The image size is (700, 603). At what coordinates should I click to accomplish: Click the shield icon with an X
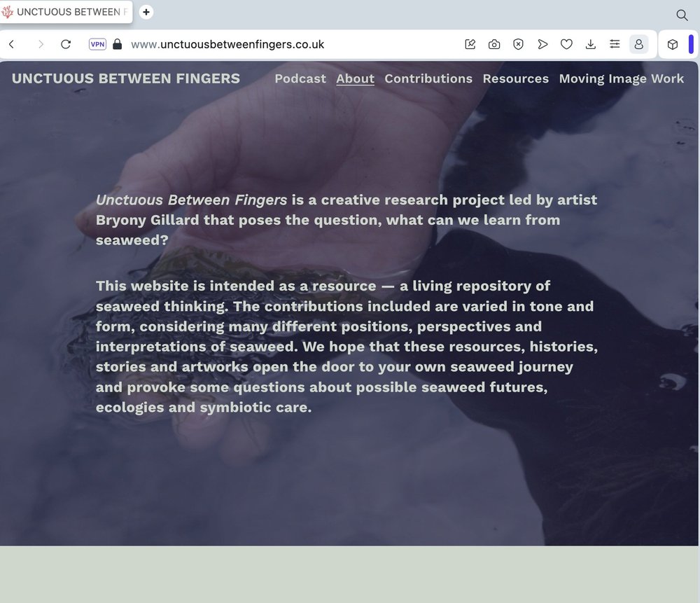[x=518, y=44]
